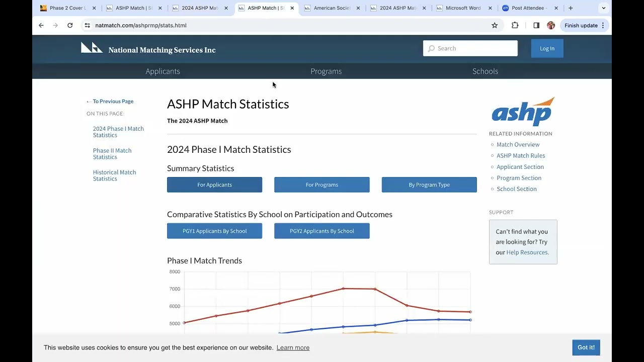
Task: Switch to the Phase 2 Cover Letter tab
Action: [x=67, y=8]
